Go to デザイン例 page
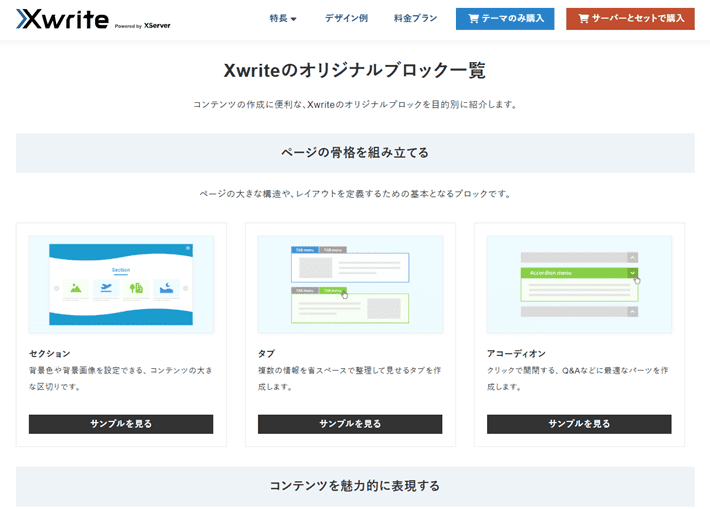Viewport: 710px width, 509px height. tap(346, 19)
